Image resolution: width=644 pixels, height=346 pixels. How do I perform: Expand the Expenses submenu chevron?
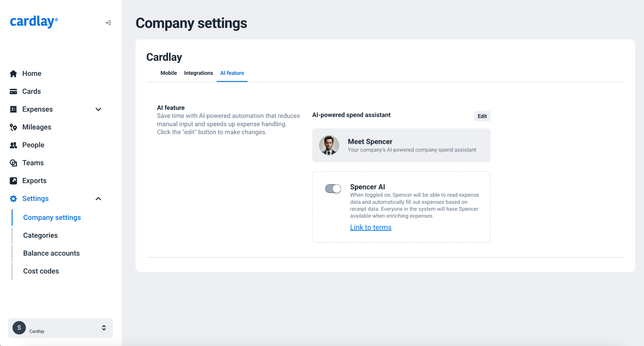pyautogui.click(x=98, y=109)
